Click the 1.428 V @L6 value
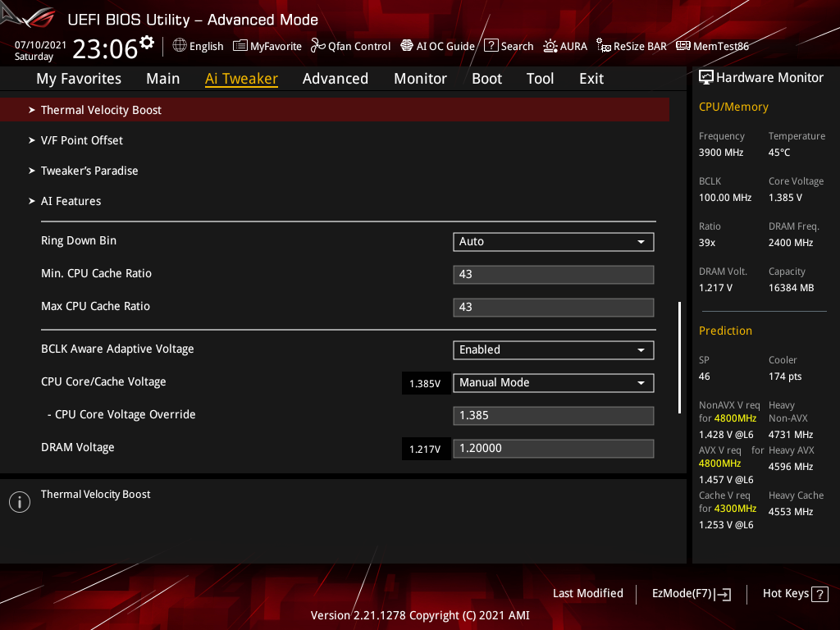The width and height of the screenshot is (840, 630). [726, 435]
